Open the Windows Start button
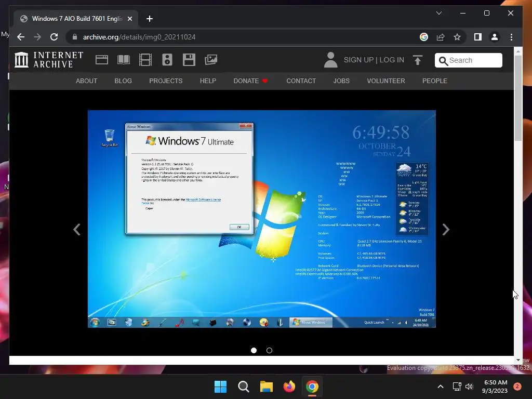This screenshot has height=399, width=532. [x=220, y=387]
